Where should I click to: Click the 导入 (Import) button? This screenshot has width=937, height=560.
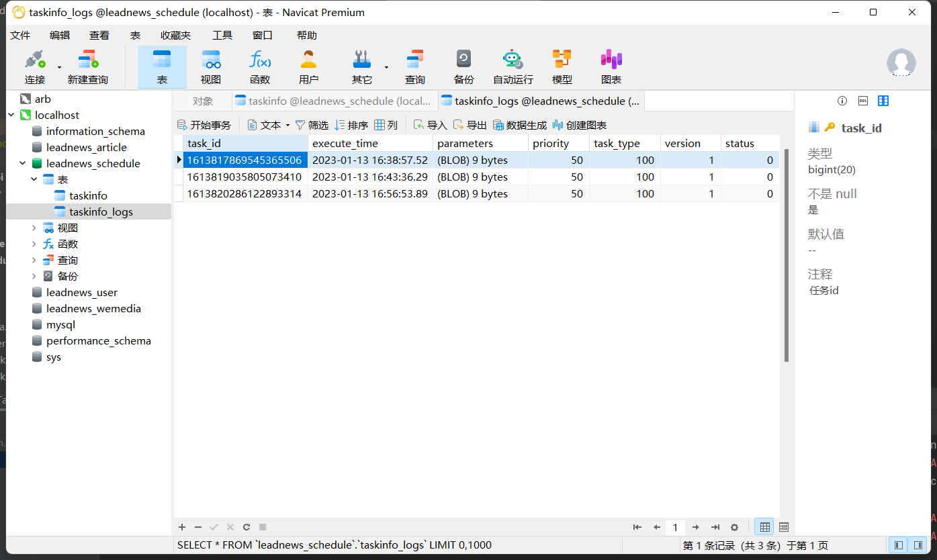[430, 125]
